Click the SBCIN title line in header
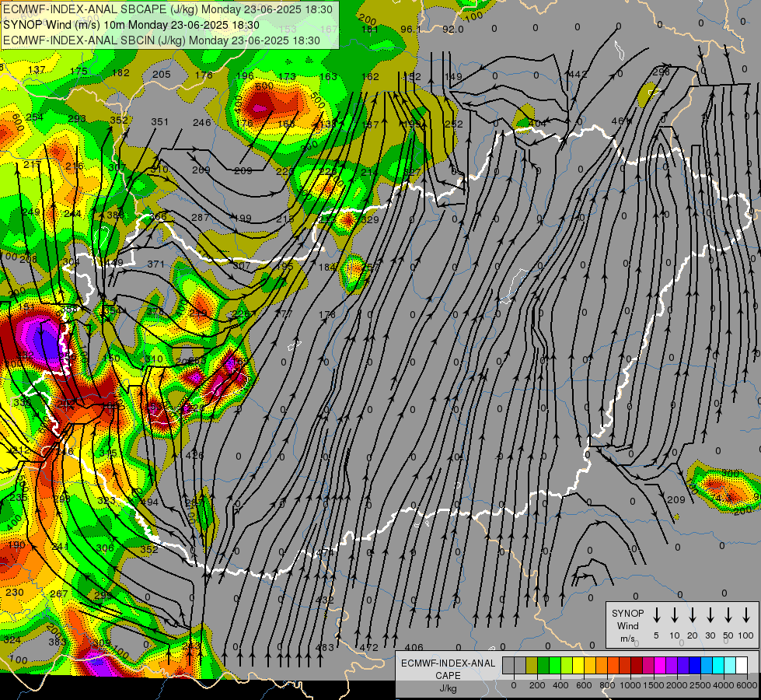 [162, 40]
